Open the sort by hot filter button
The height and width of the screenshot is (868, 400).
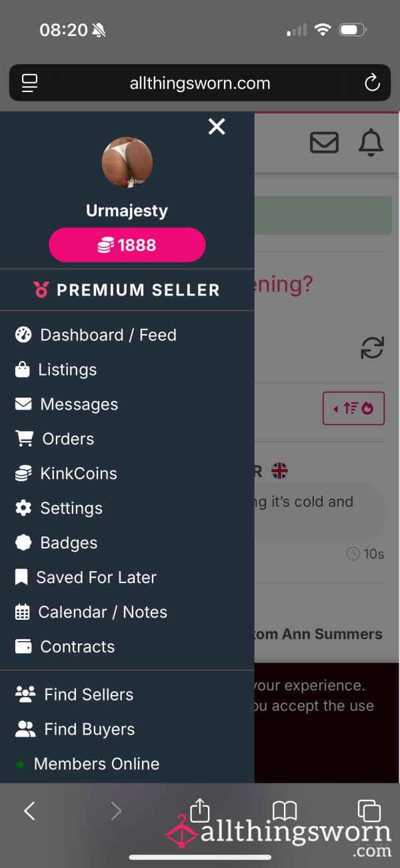(353, 408)
